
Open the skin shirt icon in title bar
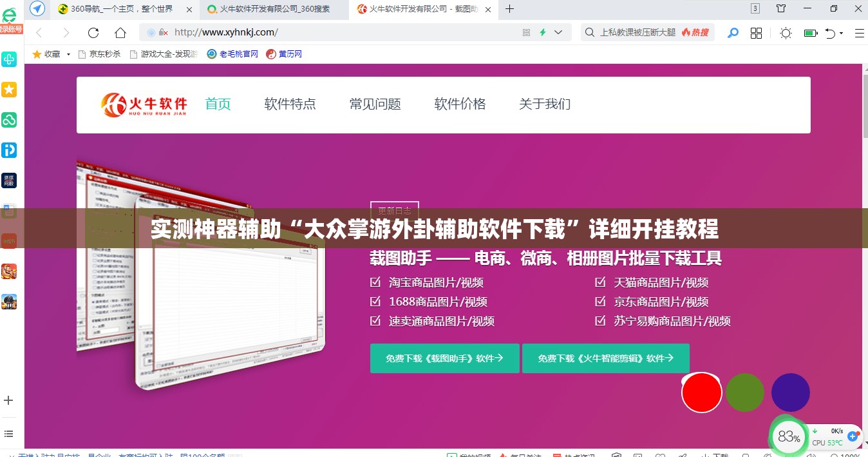(x=781, y=8)
